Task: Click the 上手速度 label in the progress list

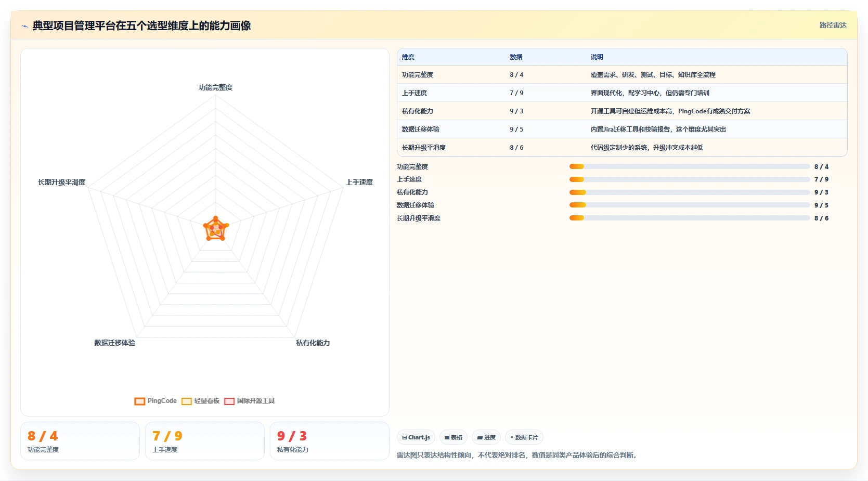Action: pyautogui.click(x=409, y=179)
